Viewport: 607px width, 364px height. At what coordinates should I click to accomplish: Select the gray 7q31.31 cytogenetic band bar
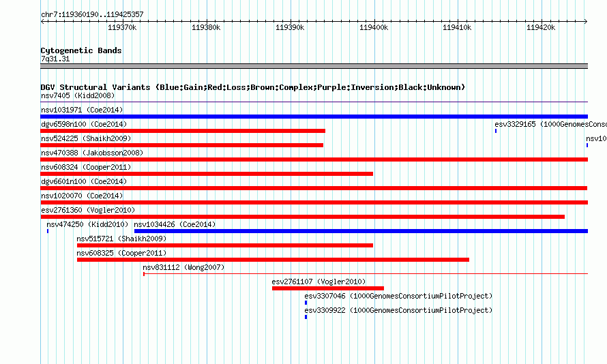pyautogui.click(x=314, y=66)
